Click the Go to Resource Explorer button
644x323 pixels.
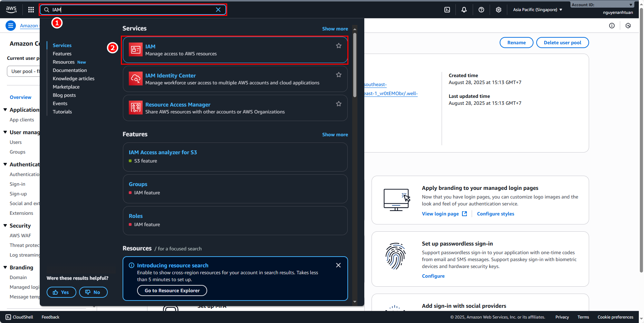172,290
